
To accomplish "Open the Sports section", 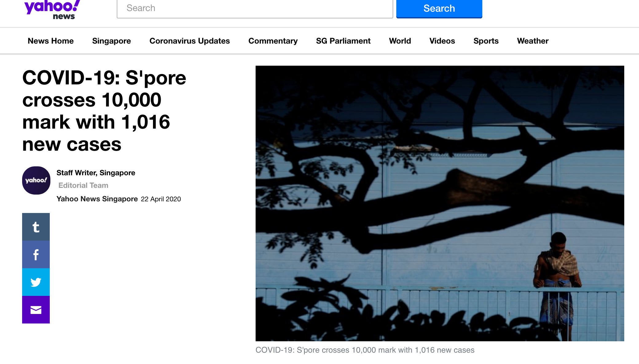I will click(x=486, y=41).
